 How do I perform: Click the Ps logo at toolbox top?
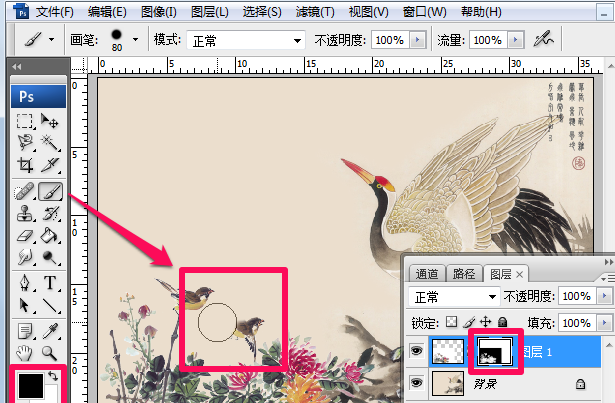click(38, 96)
